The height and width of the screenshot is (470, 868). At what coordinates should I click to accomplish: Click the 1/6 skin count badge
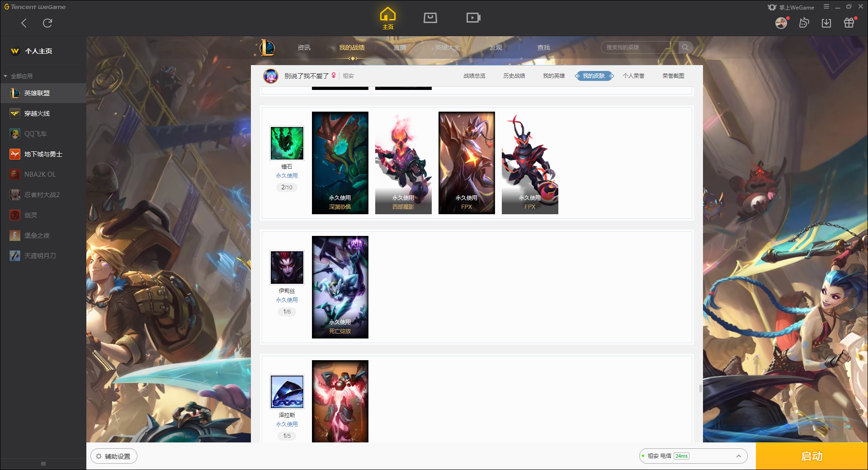[x=287, y=311]
